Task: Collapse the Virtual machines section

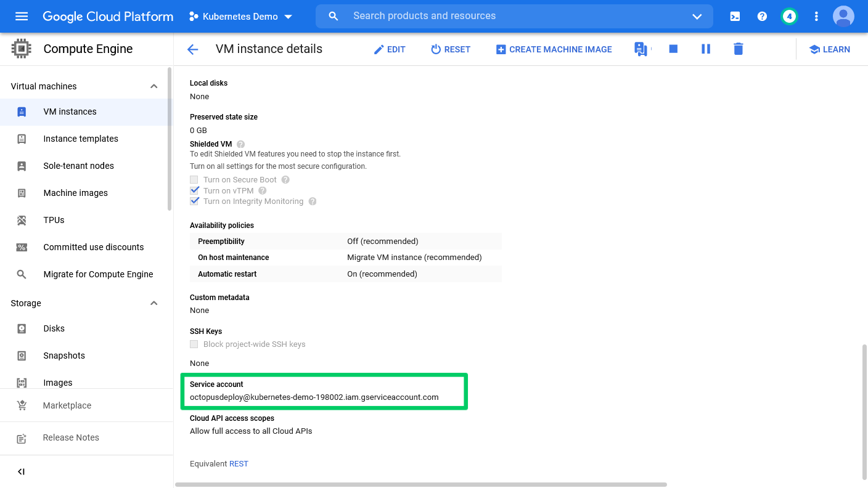Action: 154,86
